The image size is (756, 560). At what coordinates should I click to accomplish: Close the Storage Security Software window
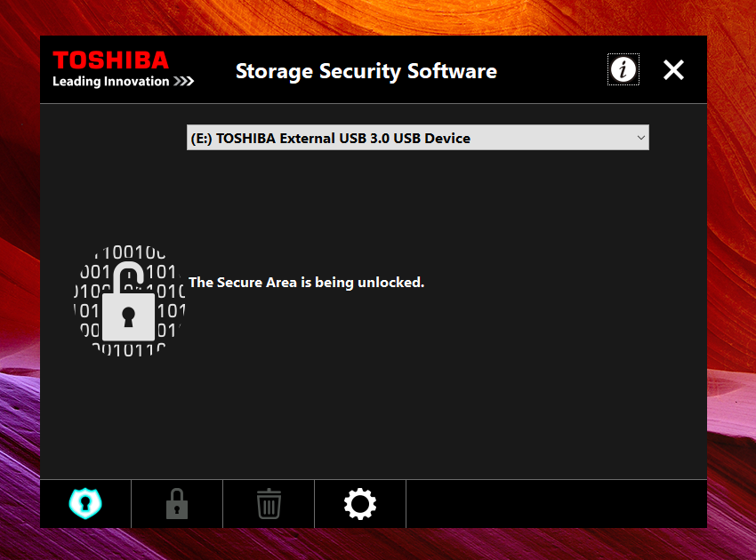[673, 70]
